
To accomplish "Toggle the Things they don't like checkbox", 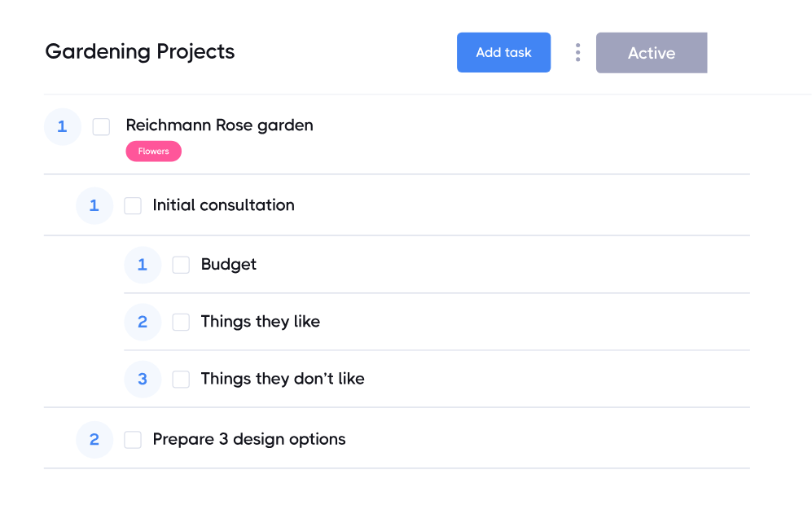I will (x=181, y=379).
